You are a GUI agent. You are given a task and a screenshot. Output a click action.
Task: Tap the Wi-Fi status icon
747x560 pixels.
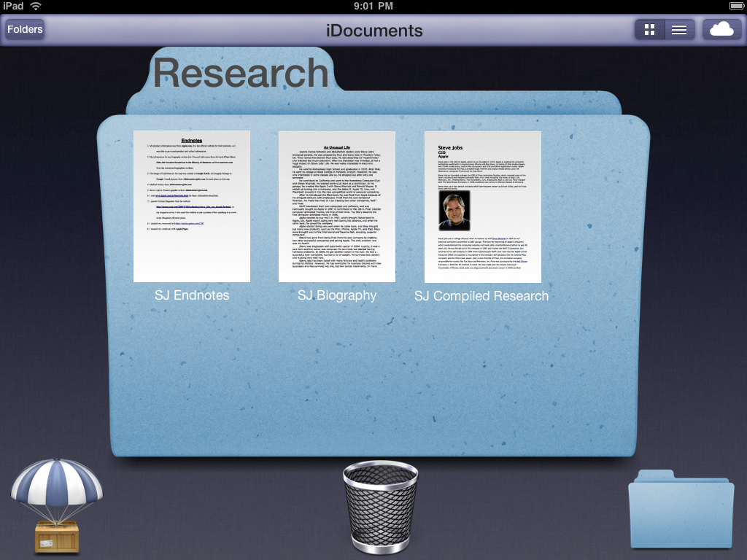36,6
